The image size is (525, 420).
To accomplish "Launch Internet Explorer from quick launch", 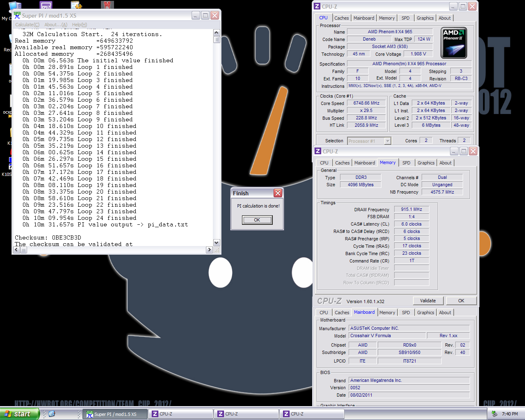I will point(52,414).
